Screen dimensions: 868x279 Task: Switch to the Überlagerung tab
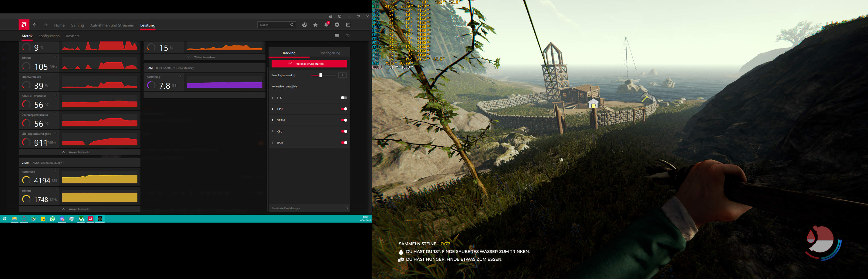point(330,53)
